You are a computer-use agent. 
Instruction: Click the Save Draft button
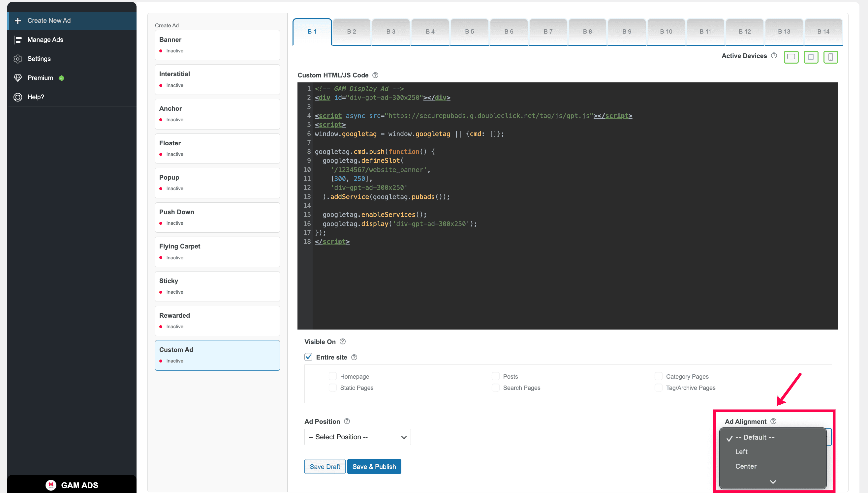[325, 467]
